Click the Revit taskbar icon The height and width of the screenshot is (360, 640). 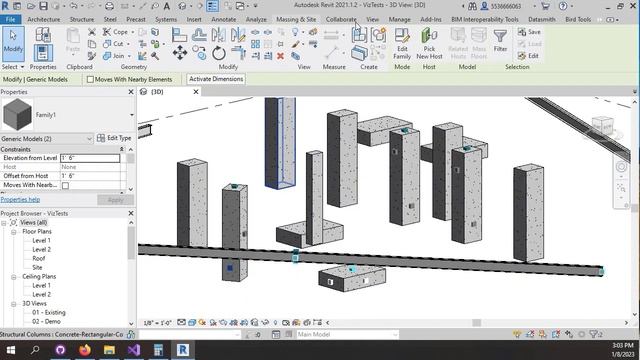(182, 350)
